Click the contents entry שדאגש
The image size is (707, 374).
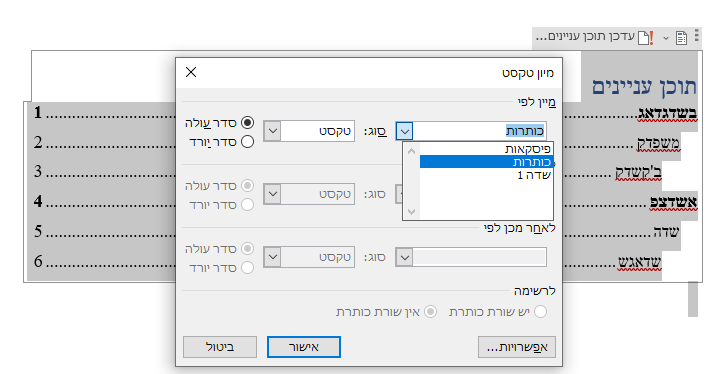[639, 262]
